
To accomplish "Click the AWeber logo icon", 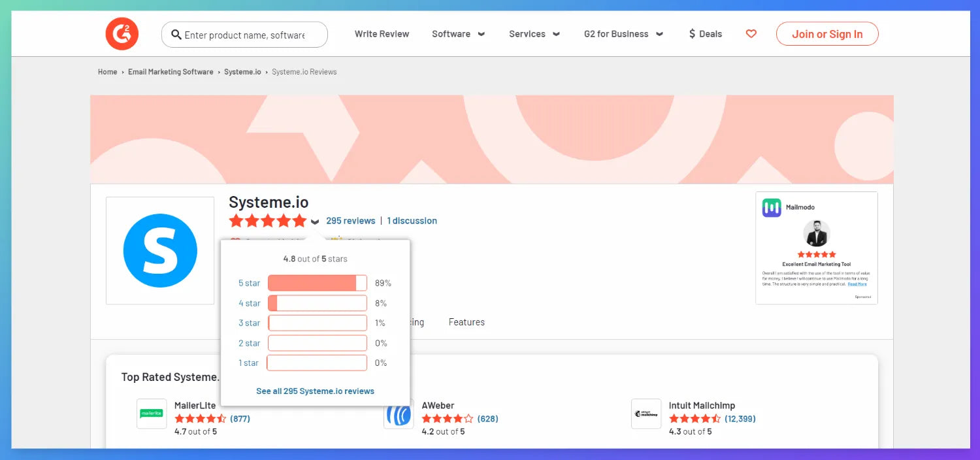I will pos(399,414).
